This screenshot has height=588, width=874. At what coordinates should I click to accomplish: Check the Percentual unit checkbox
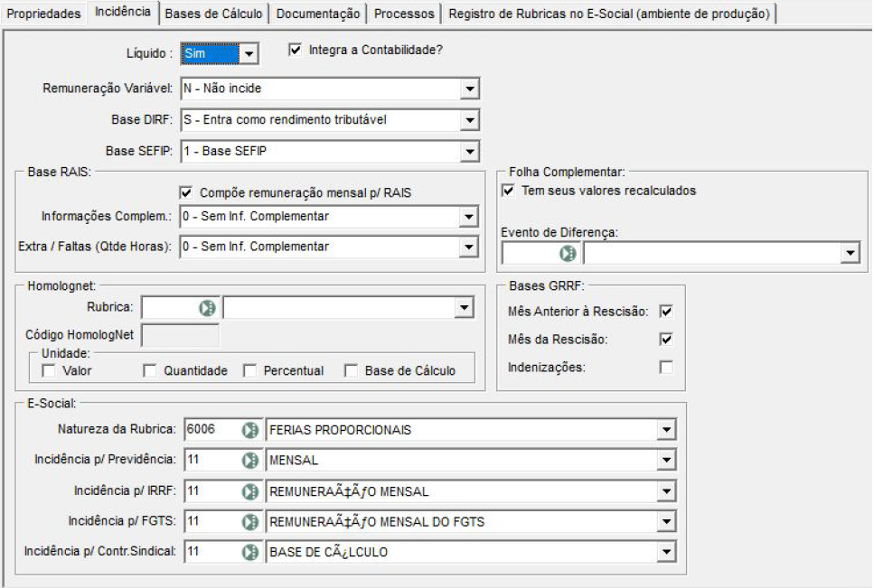point(249,370)
